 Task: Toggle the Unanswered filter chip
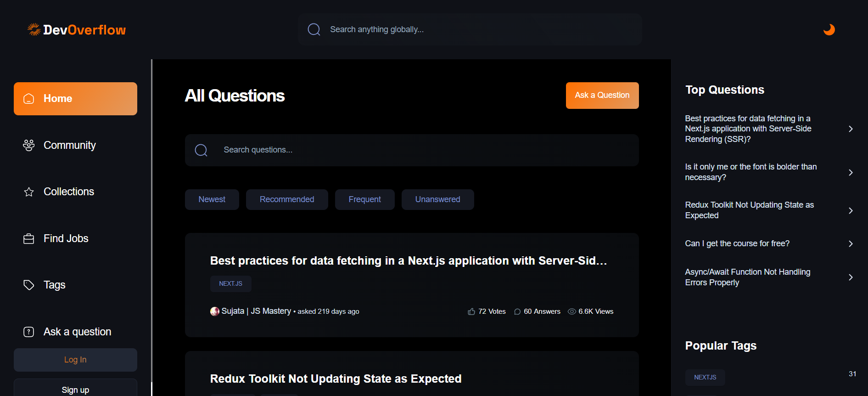437,199
